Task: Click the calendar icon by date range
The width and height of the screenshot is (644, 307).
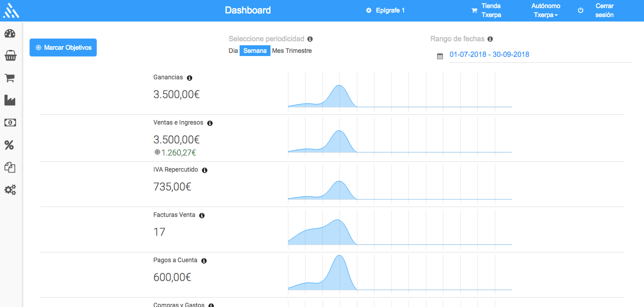Action: point(440,56)
